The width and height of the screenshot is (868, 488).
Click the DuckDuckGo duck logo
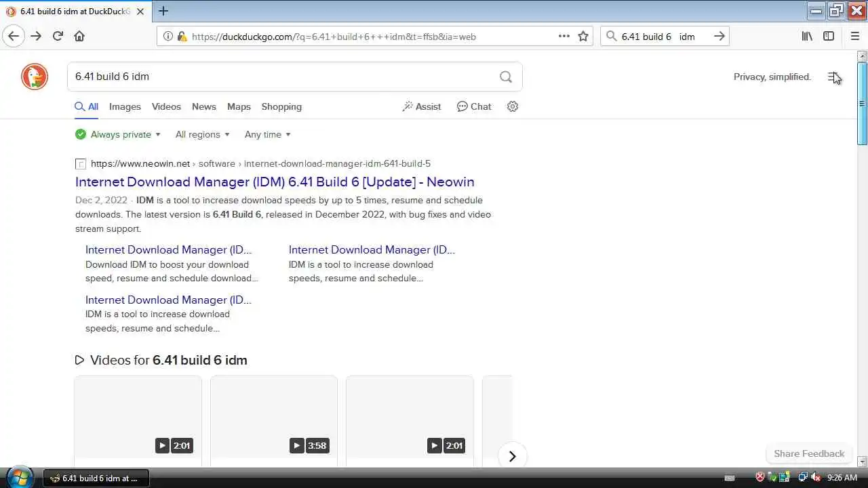[35, 77]
